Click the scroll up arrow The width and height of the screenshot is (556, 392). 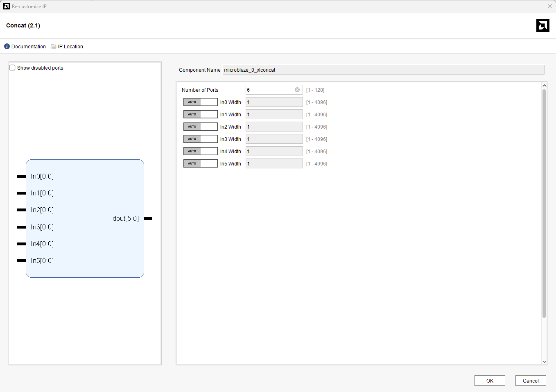(544, 86)
